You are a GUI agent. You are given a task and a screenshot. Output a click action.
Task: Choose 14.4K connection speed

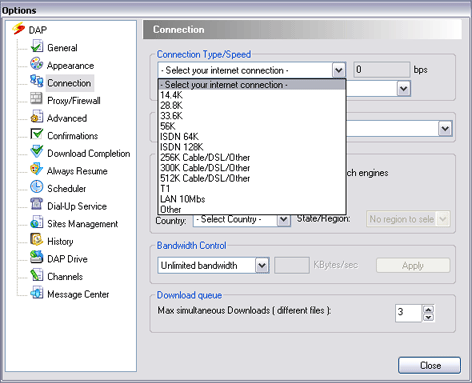point(252,95)
